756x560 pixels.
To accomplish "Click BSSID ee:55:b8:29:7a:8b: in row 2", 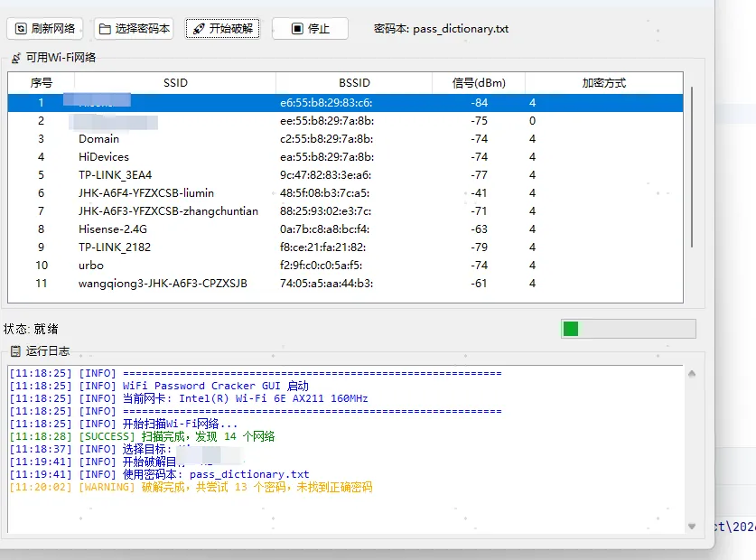I will (327, 121).
